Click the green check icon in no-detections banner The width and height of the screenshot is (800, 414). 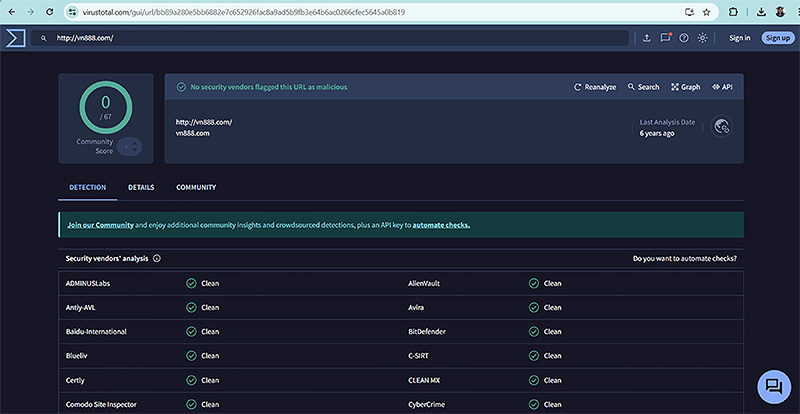(x=181, y=87)
